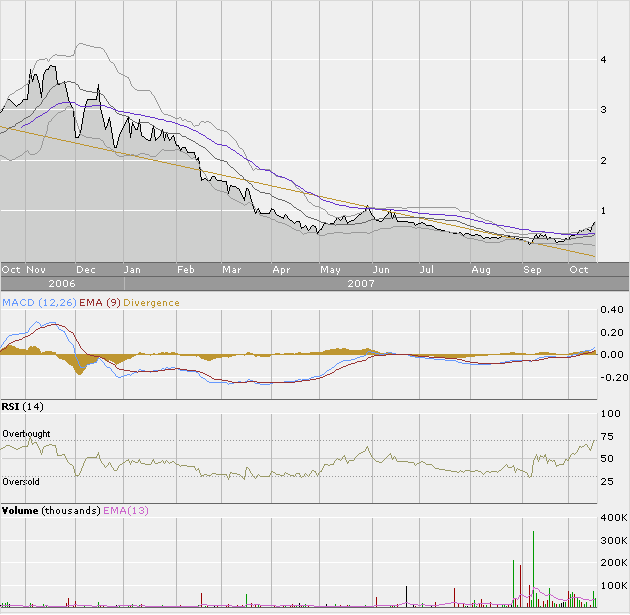Click the MACD axis value '0.00'
This screenshot has width=630, height=615.
pyautogui.click(x=612, y=355)
